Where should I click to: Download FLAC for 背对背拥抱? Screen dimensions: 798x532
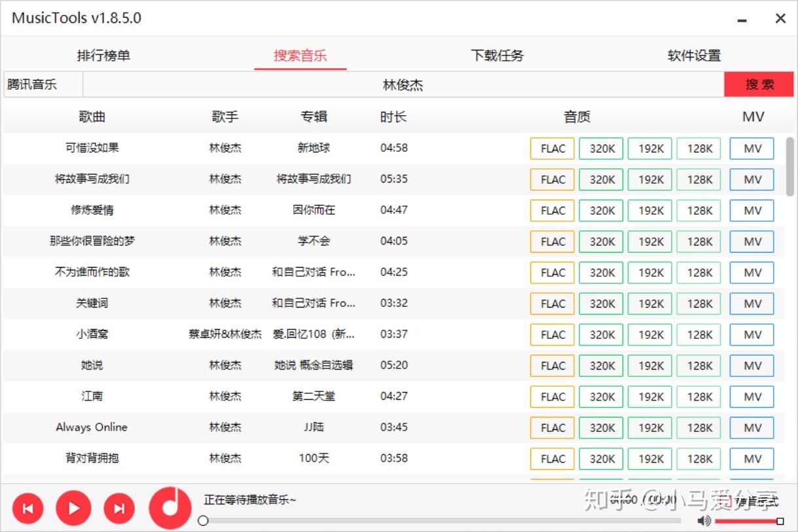tap(553, 459)
